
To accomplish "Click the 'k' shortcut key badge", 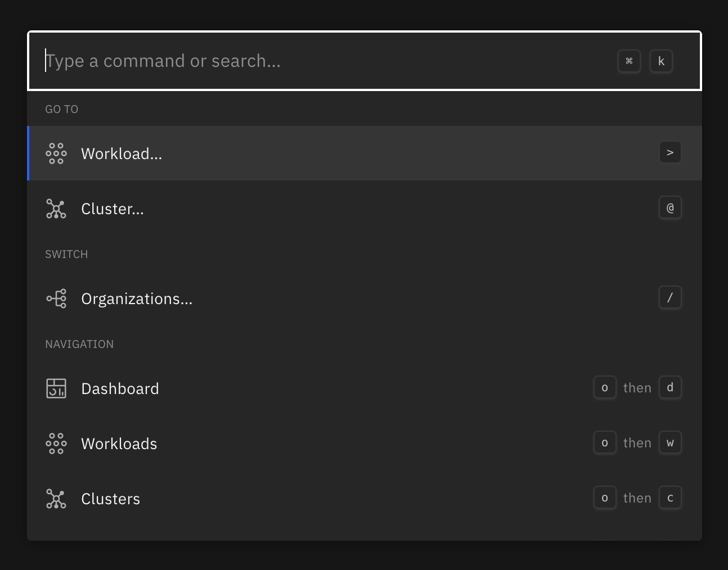I will tap(661, 61).
